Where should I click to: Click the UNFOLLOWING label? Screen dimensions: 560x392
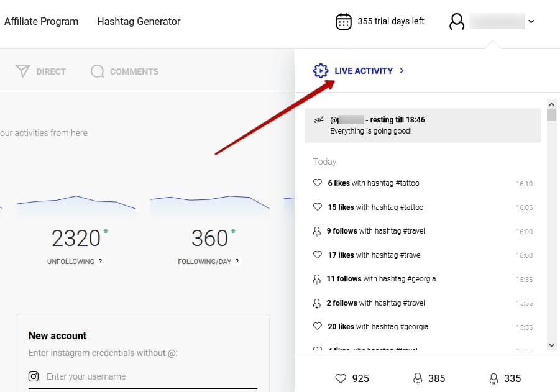tap(71, 262)
